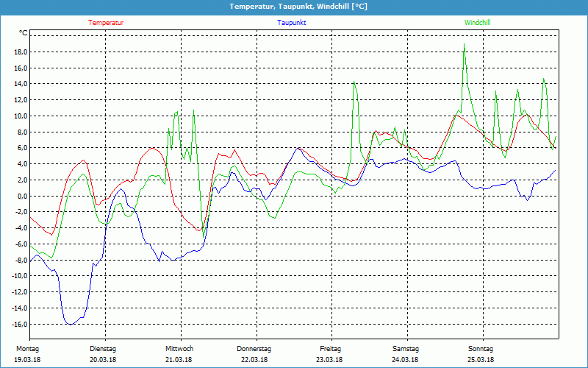Click the 10,0 y-axis value
Screen dimensions: 588x368
(21, 116)
